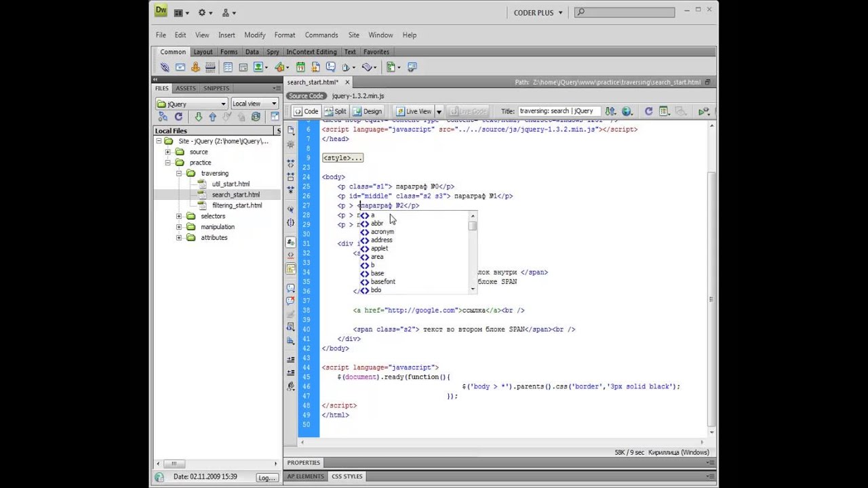Screen dimensions: 868x488
Task: Switch to the ASSETS panel tab
Action: (185, 88)
